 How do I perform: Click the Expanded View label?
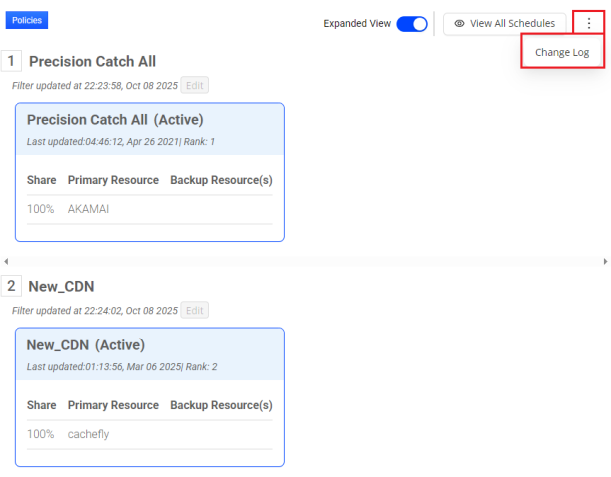357,24
